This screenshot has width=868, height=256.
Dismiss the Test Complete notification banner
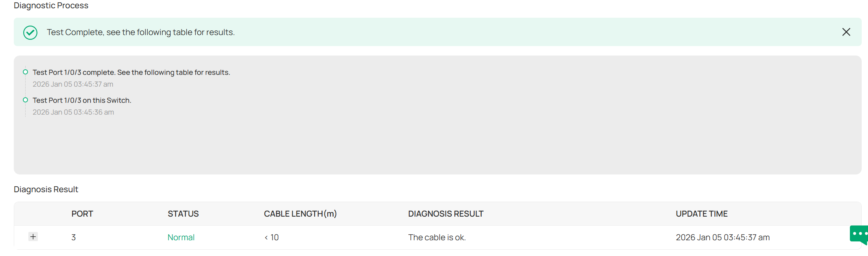pos(846,32)
